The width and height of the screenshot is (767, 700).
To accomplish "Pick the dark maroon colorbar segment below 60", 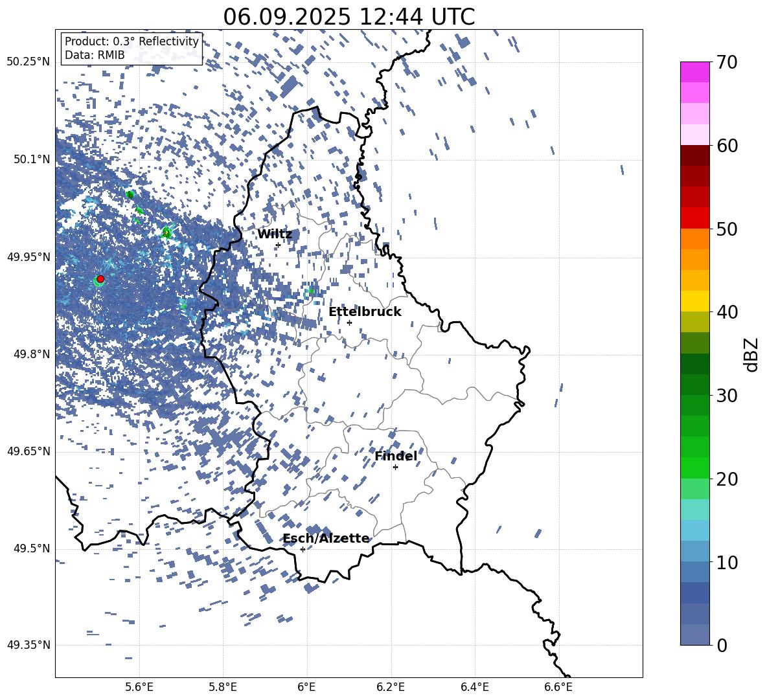I will tap(694, 156).
